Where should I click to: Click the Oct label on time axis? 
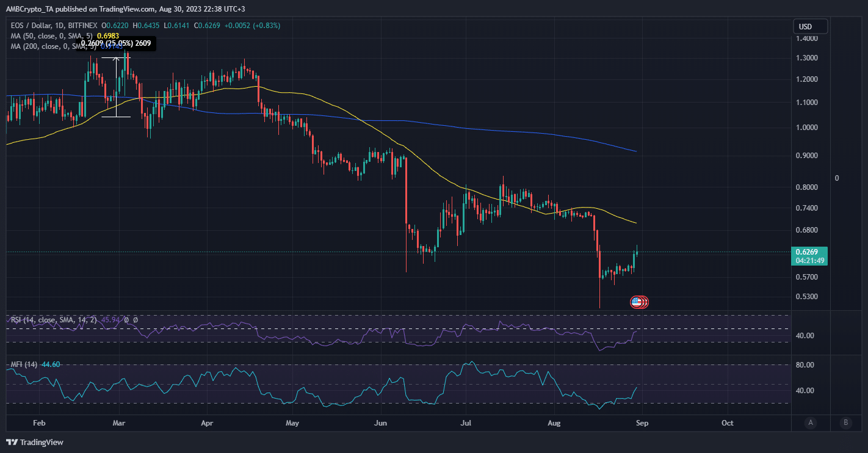point(727,422)
